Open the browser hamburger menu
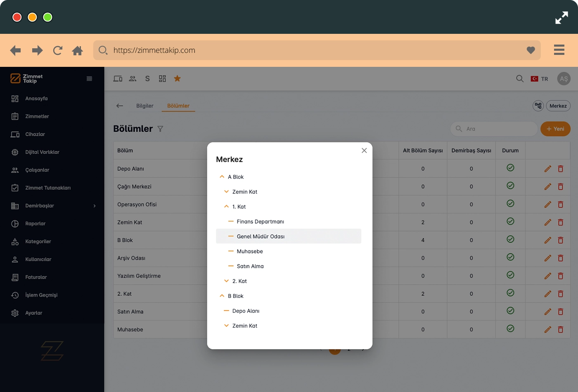Screen dimensions: 578x392 pyautogui.click(x=559, y=50)
